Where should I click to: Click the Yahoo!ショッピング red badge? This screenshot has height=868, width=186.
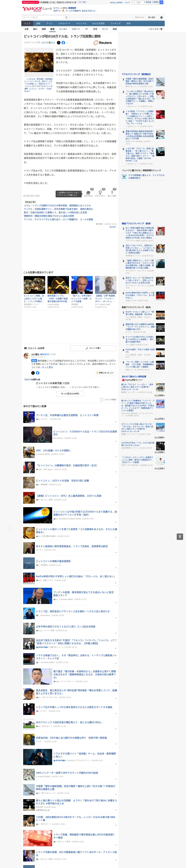coord(30,2)
